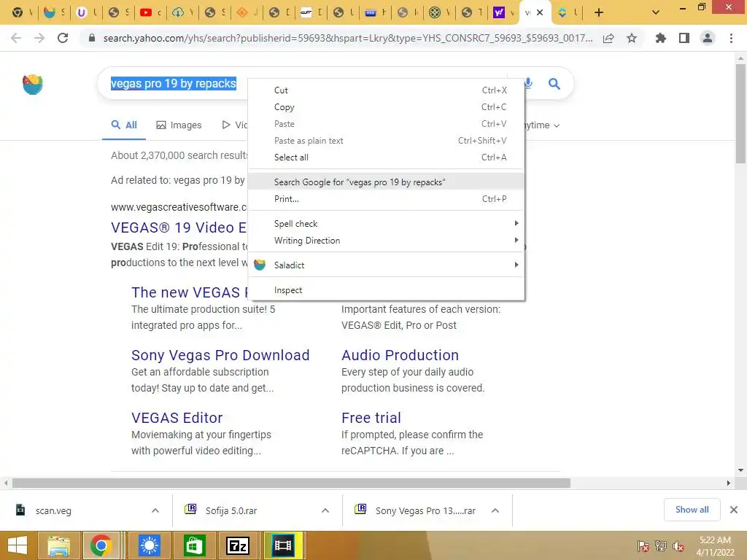Click the taskbar clock showing 5:22 AM
747x560 pixels.
[715, 546]
